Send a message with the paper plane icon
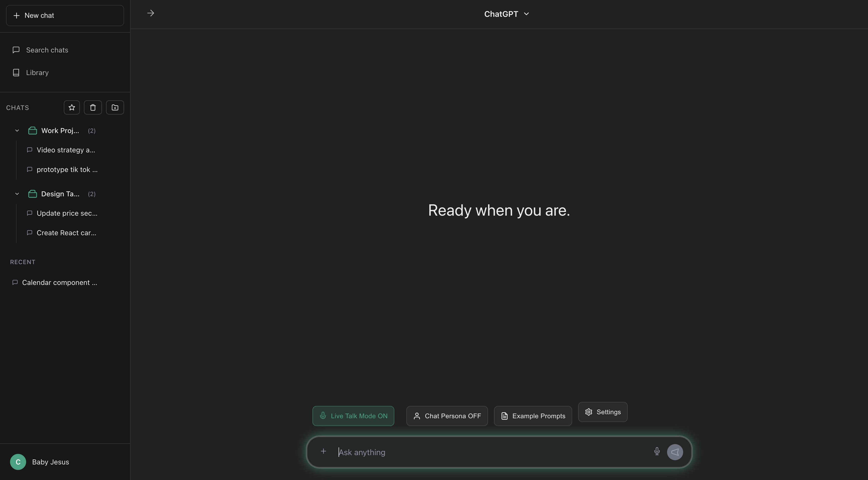Screen dimensions: 868x480 (675, 452)
